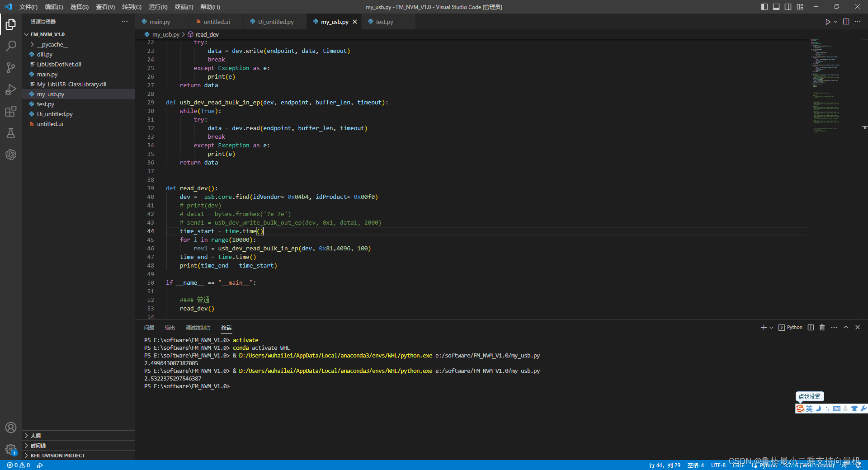This screenshot has width=868, height=470.
Task: Switch to the 问题 (Problems) panel tab
Action: (x=149, y=328)
